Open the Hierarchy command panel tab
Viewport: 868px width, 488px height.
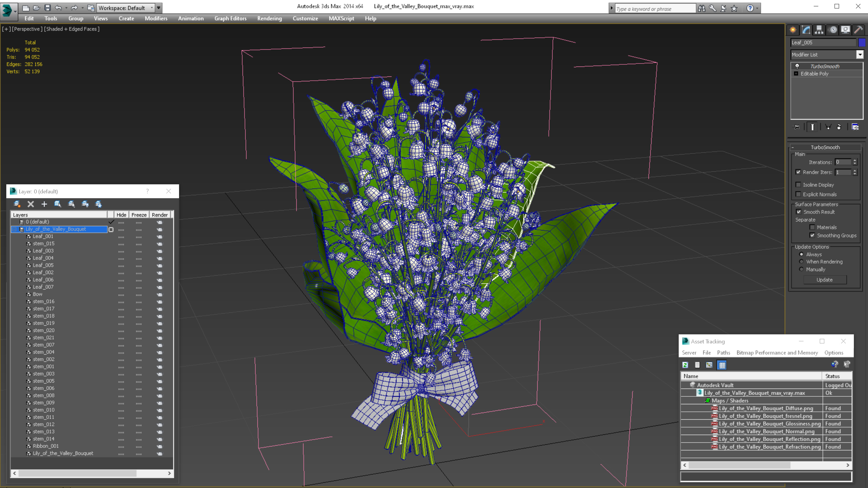[x=819, y=30]
